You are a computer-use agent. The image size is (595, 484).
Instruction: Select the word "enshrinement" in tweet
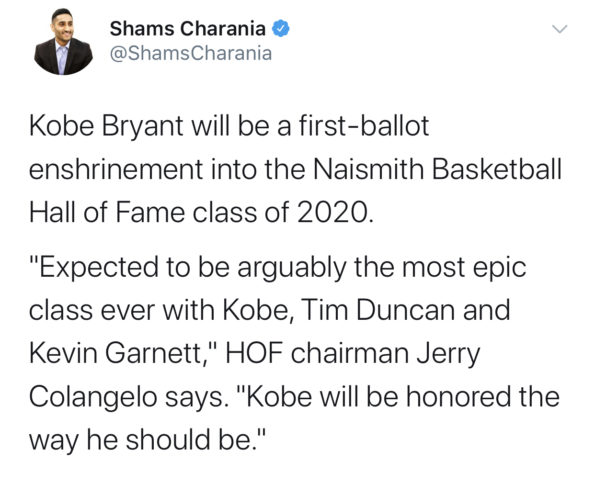(116, 169)
